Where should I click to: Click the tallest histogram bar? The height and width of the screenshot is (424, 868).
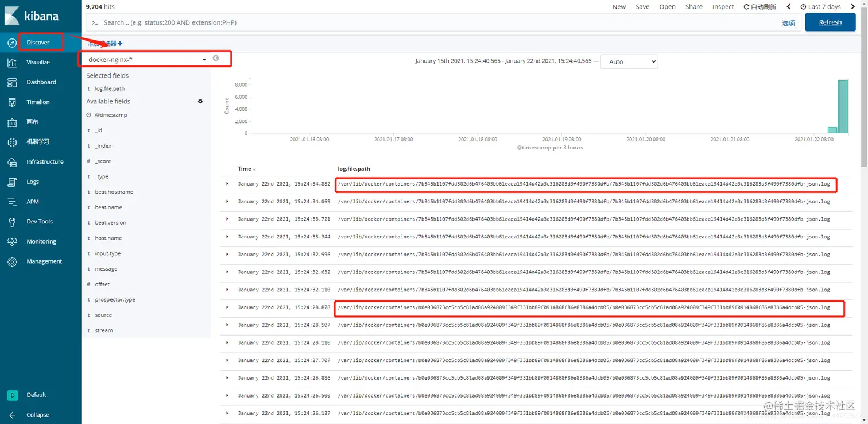(x=843, y=107)
